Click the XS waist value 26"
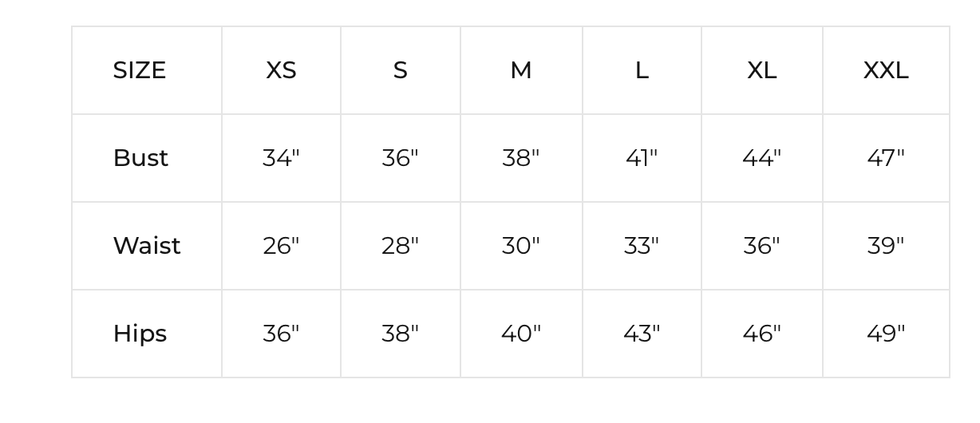 [281, 246]
